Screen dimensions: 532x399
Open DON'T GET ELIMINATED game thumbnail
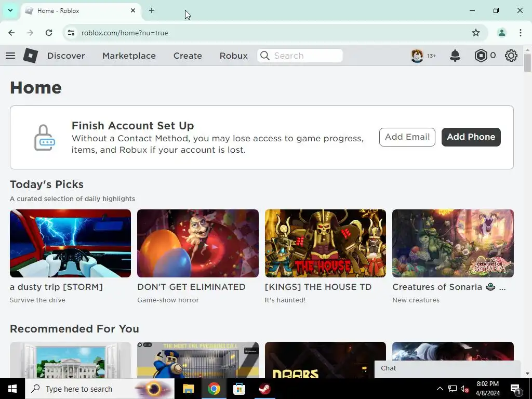coord(198,243)
